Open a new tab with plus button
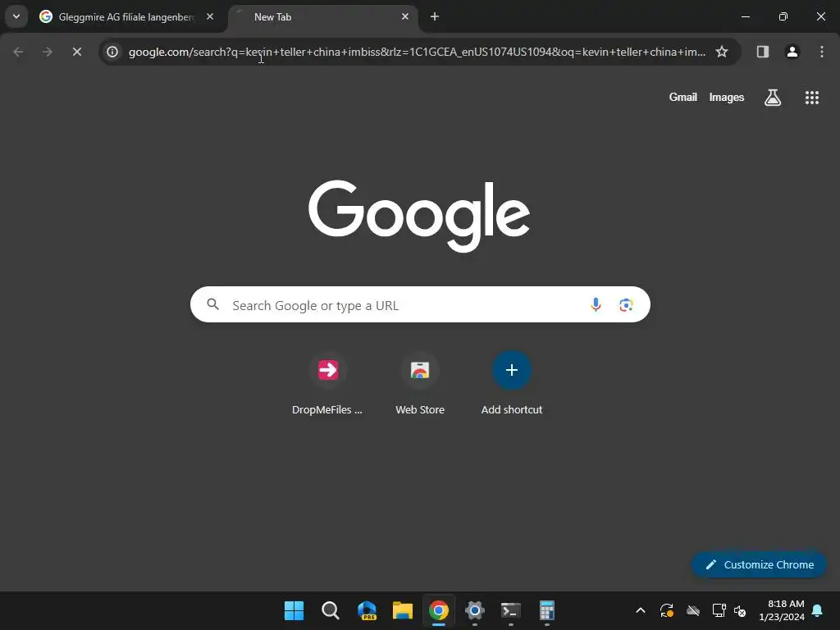Image resolution: width=840 pixels, height=630 pixels. 435,16
